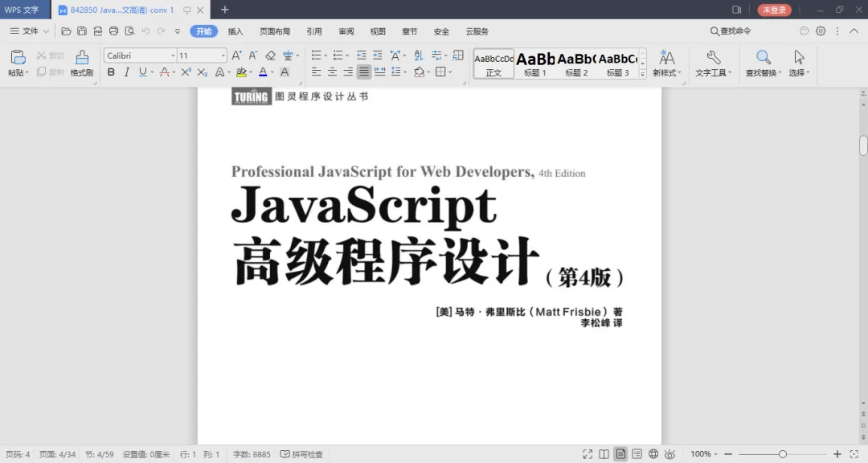Open the 视图 ribbon tab
This screenshot has width=868, height=463.
tap(378, 31)
